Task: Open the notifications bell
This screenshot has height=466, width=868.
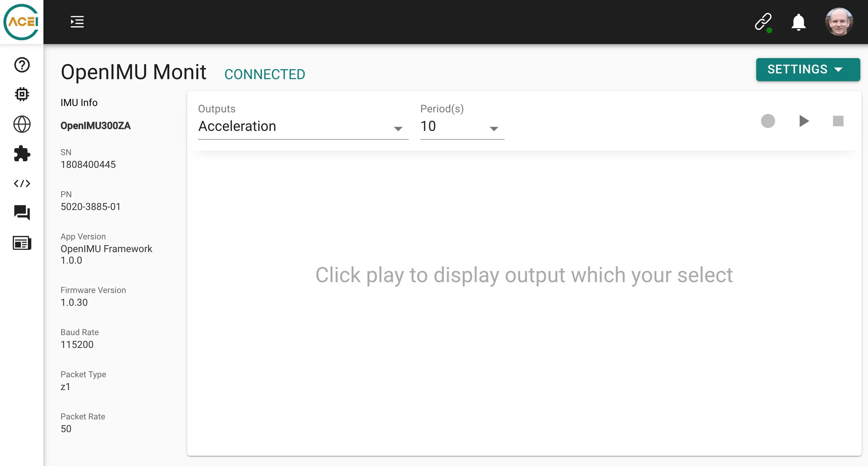Action: 798,22
